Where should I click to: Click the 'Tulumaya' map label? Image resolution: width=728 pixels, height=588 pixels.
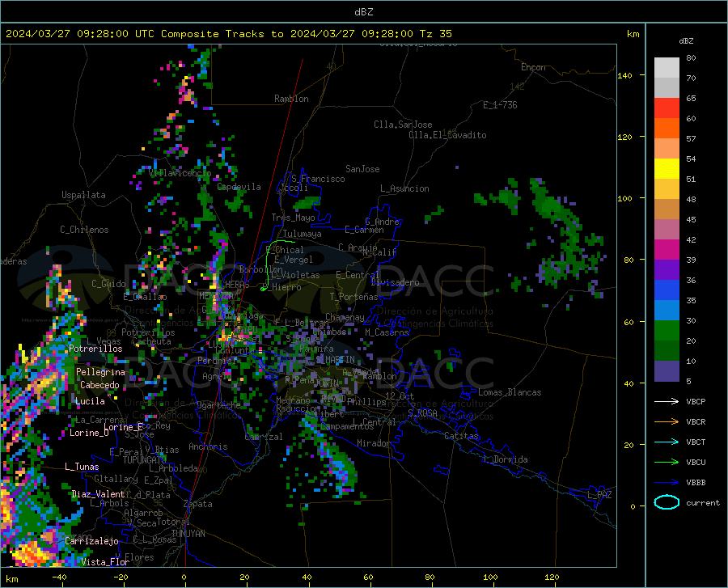(x=303, y=234)
